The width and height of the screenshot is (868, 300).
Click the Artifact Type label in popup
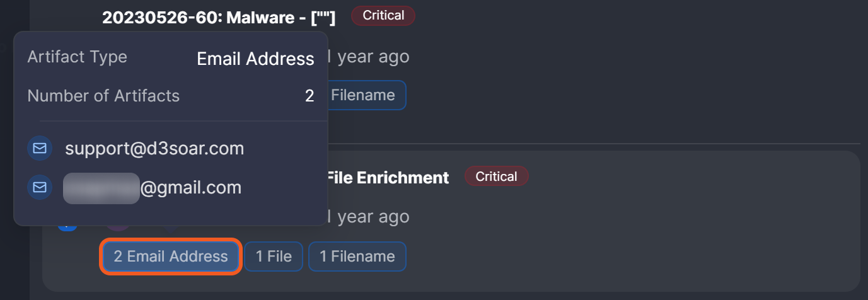[x=77, y=57]
